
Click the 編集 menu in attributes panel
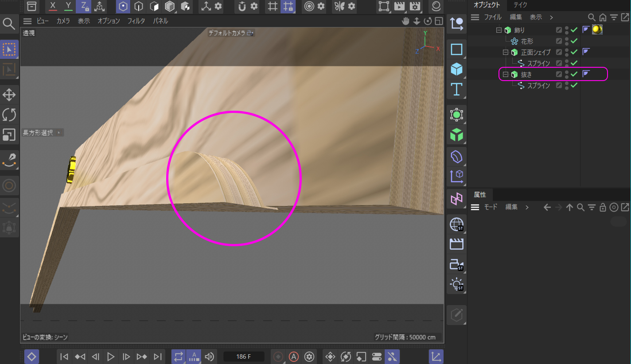tap(511, 207)
